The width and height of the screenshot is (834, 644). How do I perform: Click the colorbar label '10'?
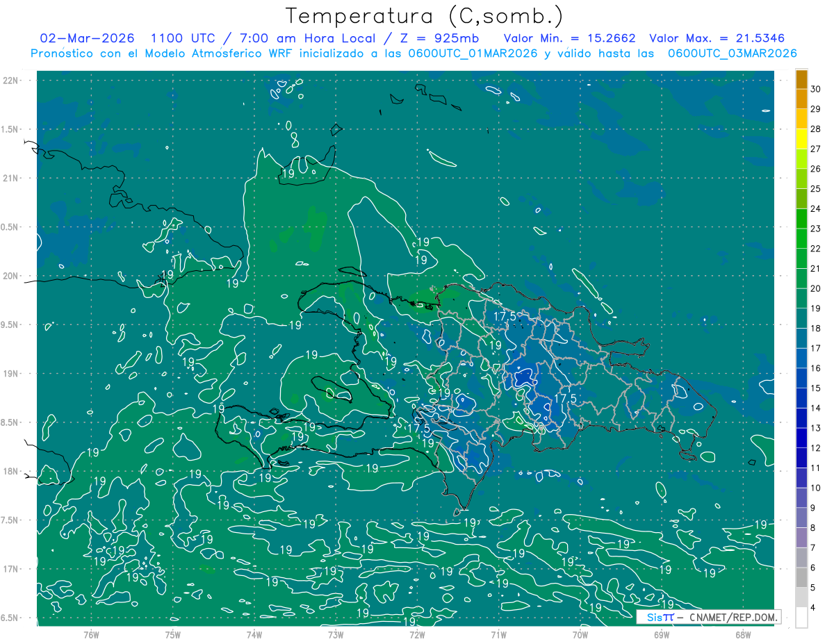pos(815,488)
